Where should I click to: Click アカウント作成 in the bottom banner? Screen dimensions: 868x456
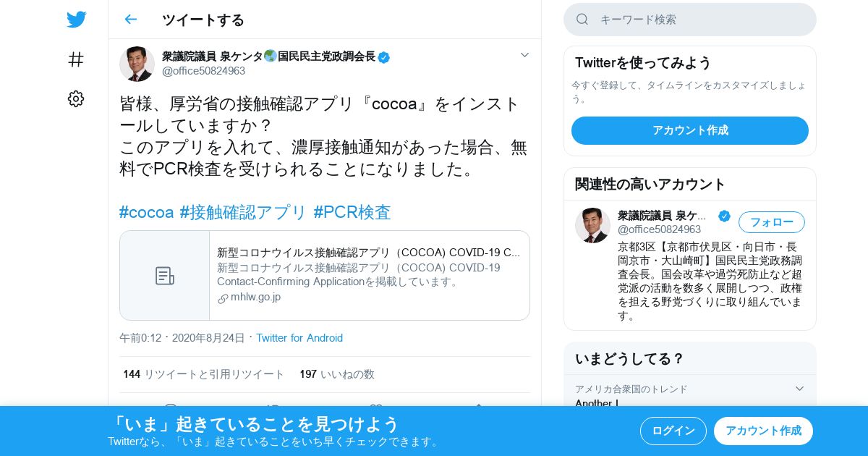(x=763, y=431)
